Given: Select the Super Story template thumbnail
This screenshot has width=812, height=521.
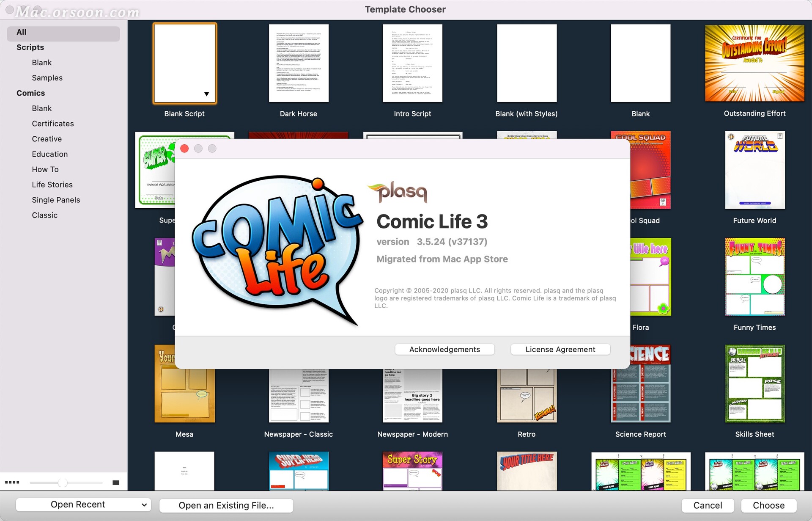Looking at the screenshot, I should (412, 471).
